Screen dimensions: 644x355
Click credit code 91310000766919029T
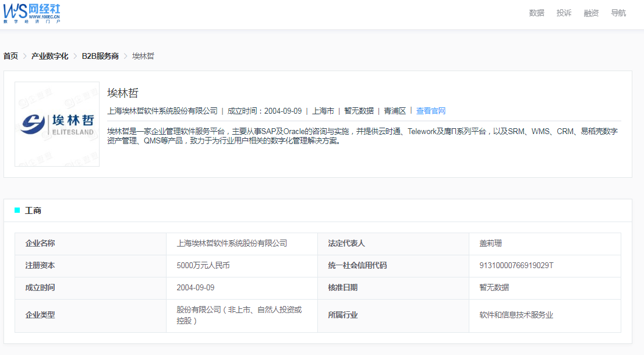[x=516, y=266]
